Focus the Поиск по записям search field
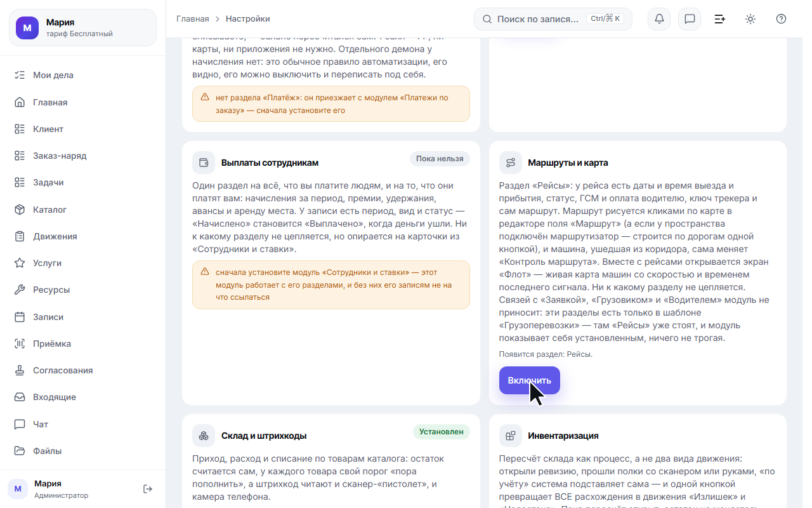Viewport: 812px width, 508px height. point(553,19)
